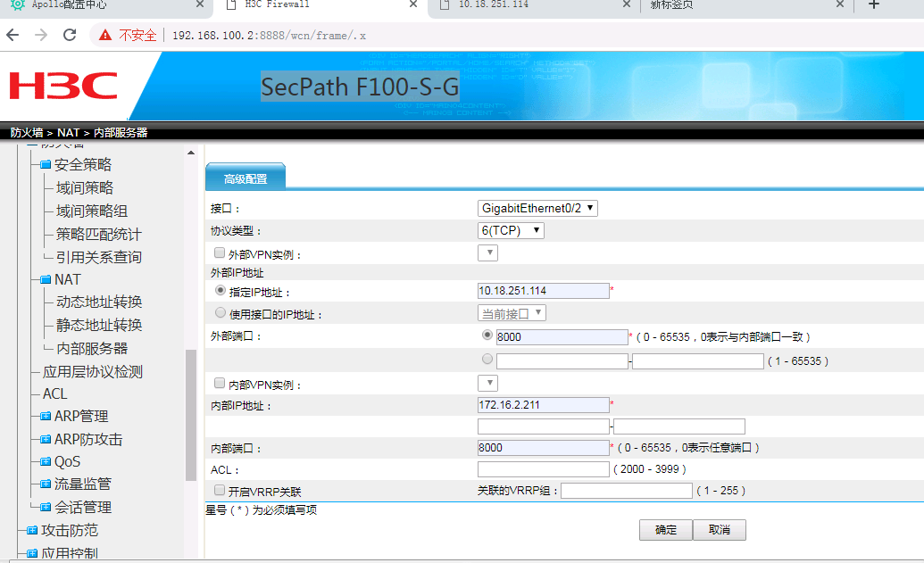Close the Apollo配置中心 tab
This screenshot has height=563, width=924.
pyautogui.click(x=200, y=4)
